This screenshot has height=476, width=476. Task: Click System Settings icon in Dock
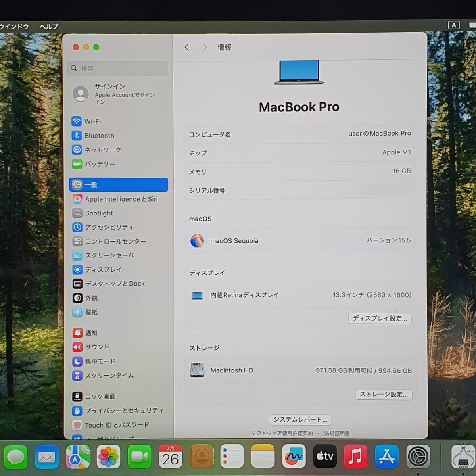[x=418, y=457]
